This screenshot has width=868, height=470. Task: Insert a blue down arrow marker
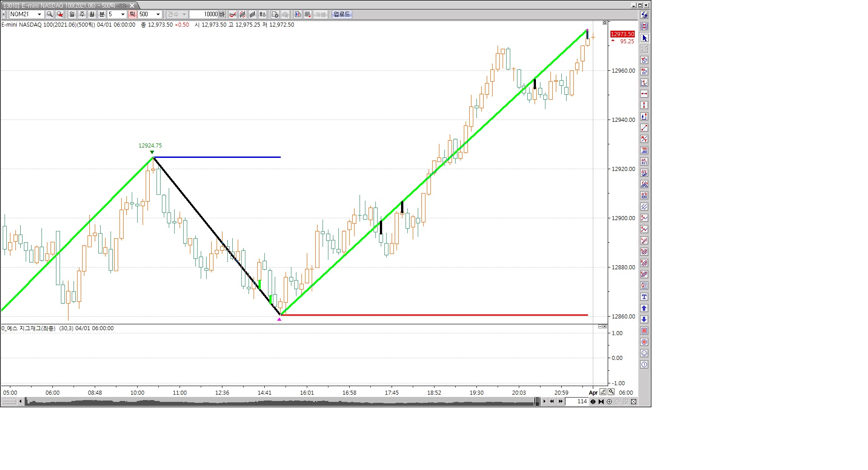pos(644,319)
